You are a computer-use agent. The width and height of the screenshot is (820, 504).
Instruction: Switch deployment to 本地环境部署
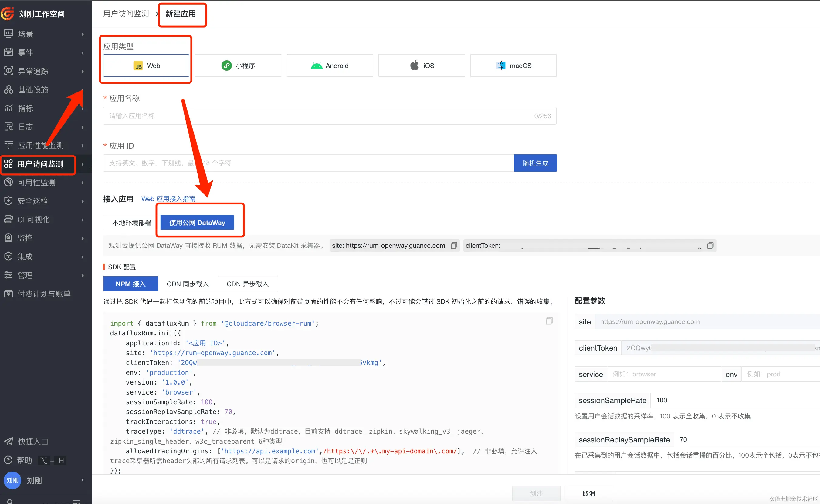click(x=131, y=223)
